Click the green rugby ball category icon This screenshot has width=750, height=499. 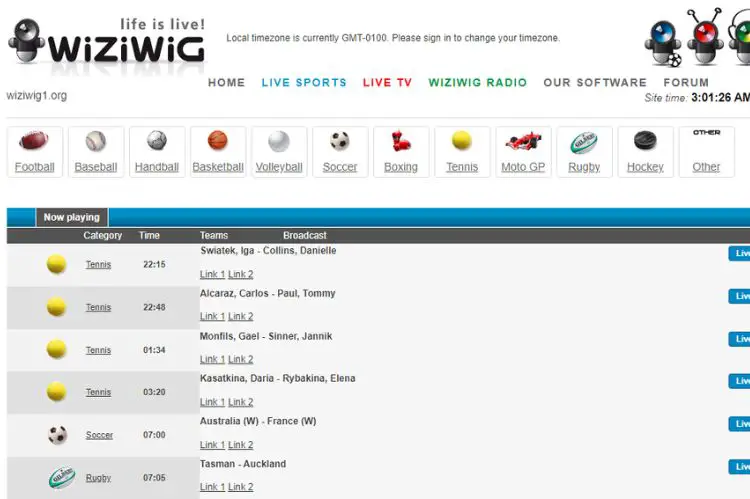coord(584,142)
